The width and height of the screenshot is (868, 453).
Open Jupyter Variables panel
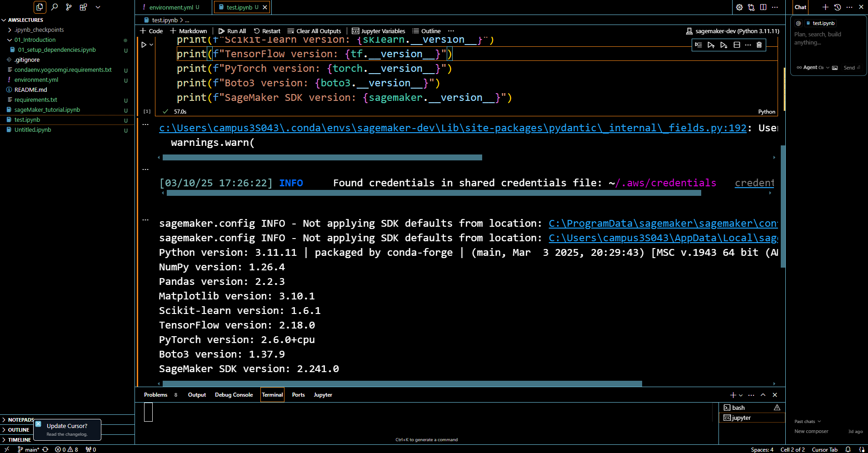pos(379,31)
